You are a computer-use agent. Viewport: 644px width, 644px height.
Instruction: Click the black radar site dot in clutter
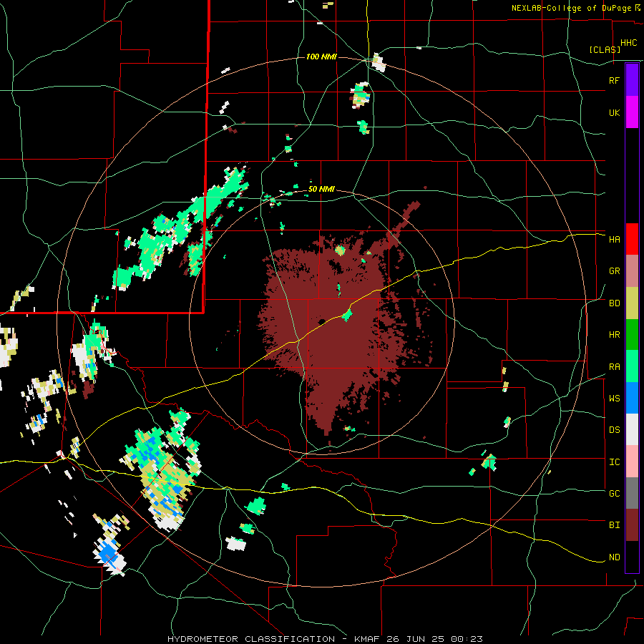(x=321, y=321)
